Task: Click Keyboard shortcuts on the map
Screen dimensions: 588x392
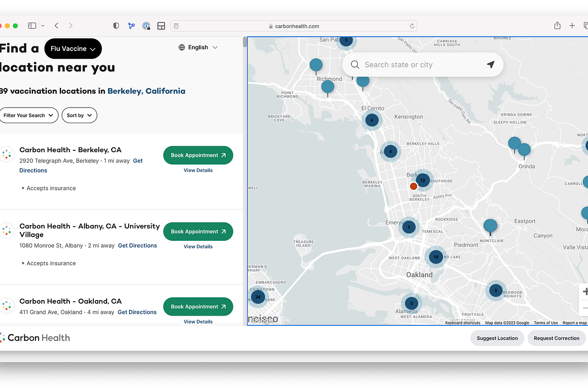Action: 463,323
